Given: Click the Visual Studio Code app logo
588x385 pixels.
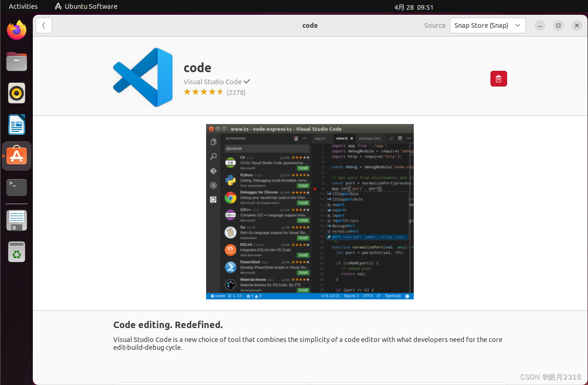Looking at the screenshot, I should click(x=142, y=77).
